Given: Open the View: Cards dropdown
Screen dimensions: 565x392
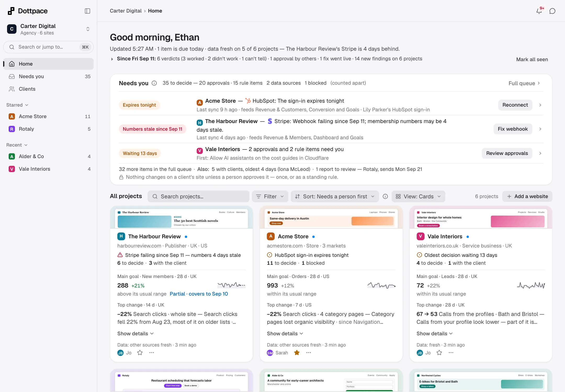Looking at the screenshot, I should coord(418,197).
